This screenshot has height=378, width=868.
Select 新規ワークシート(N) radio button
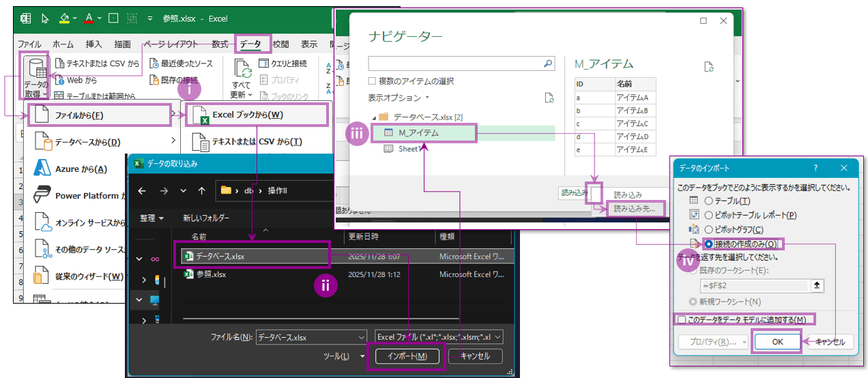point(692,302)
